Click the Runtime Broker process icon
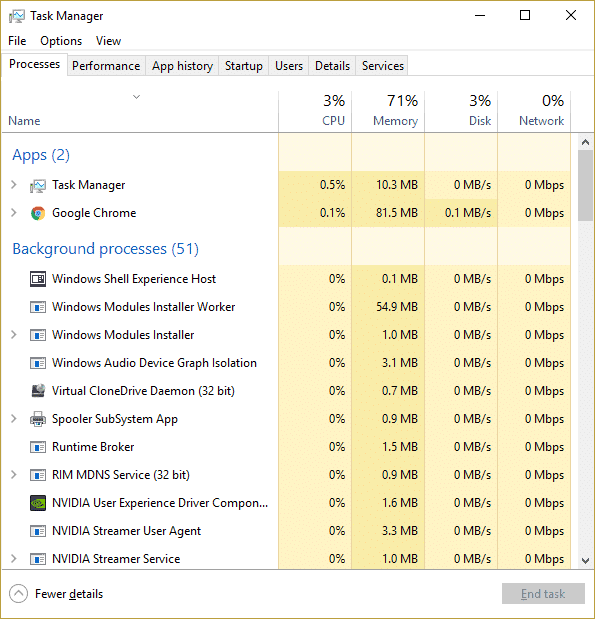 [x=38, y=447]
